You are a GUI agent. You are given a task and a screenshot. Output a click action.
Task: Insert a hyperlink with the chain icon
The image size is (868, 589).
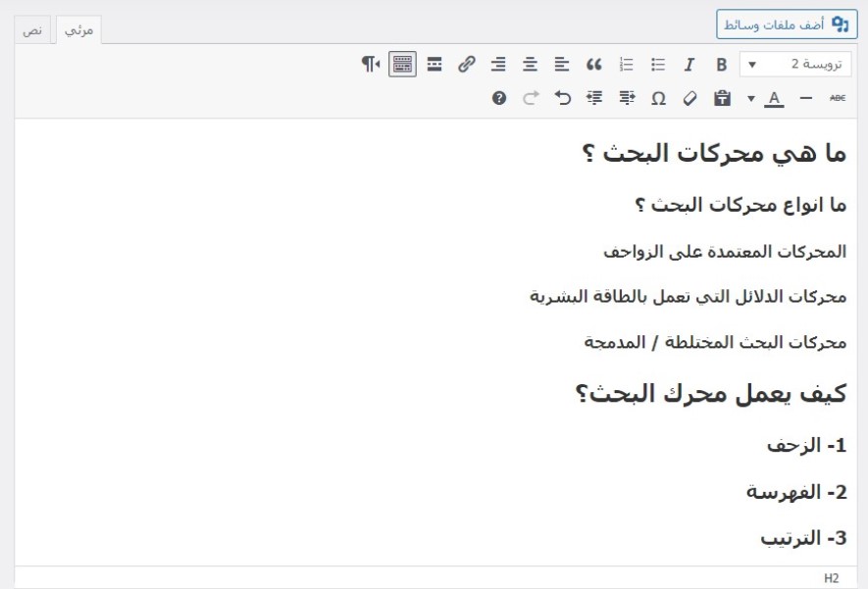466,66
